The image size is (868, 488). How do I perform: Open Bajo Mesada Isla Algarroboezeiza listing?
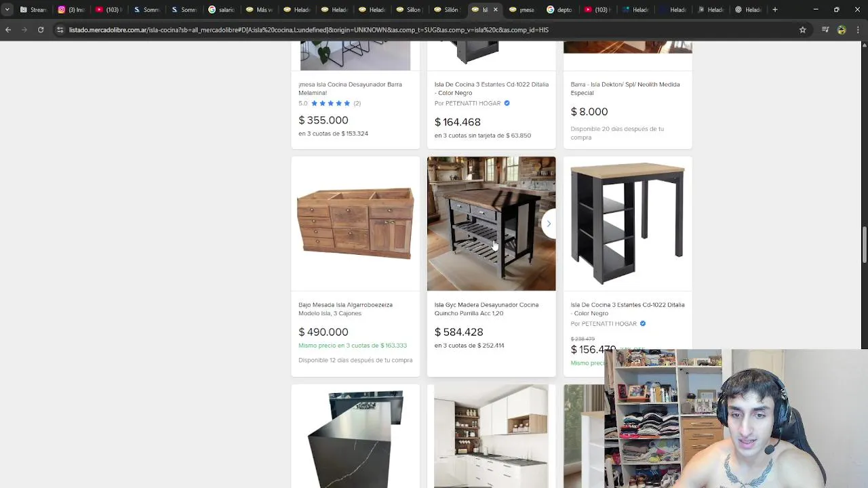tap(345, 309)
